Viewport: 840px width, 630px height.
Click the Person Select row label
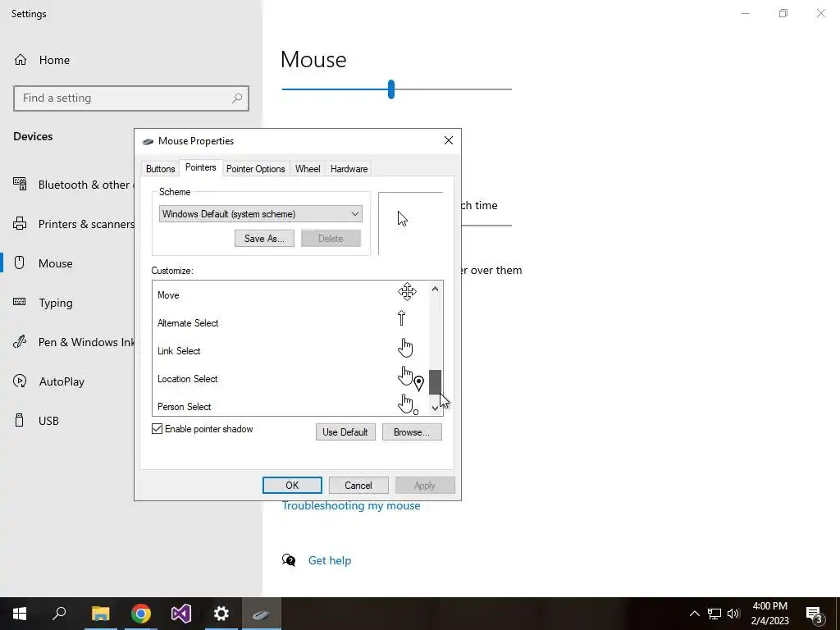(185, 407)
